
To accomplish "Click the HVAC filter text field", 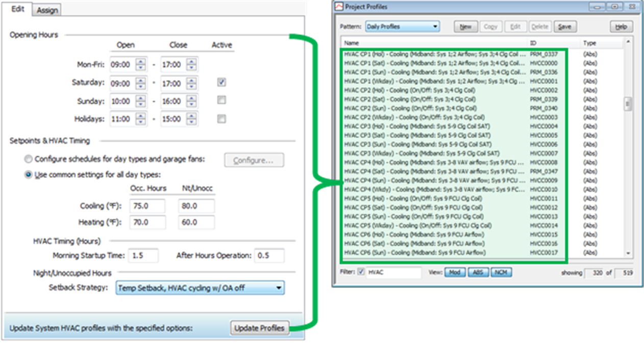I will coord(394,273).
